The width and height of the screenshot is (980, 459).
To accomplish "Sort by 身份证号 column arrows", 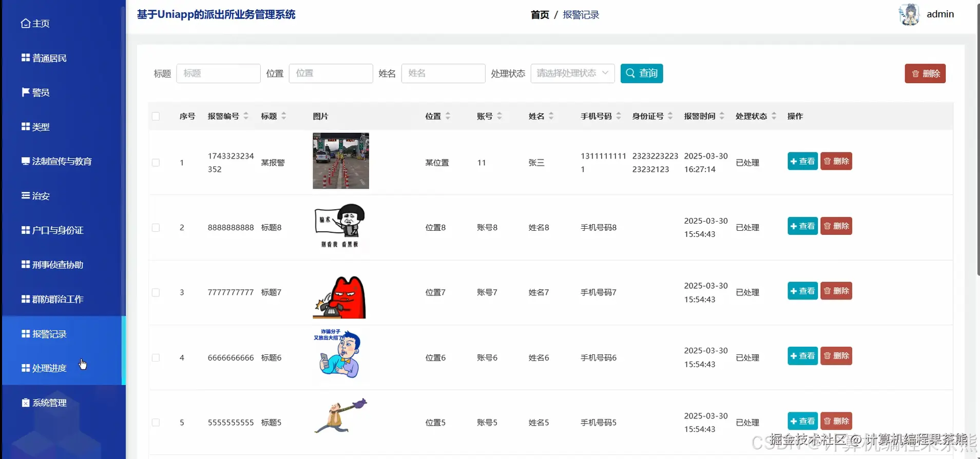I will click(670, 116).
